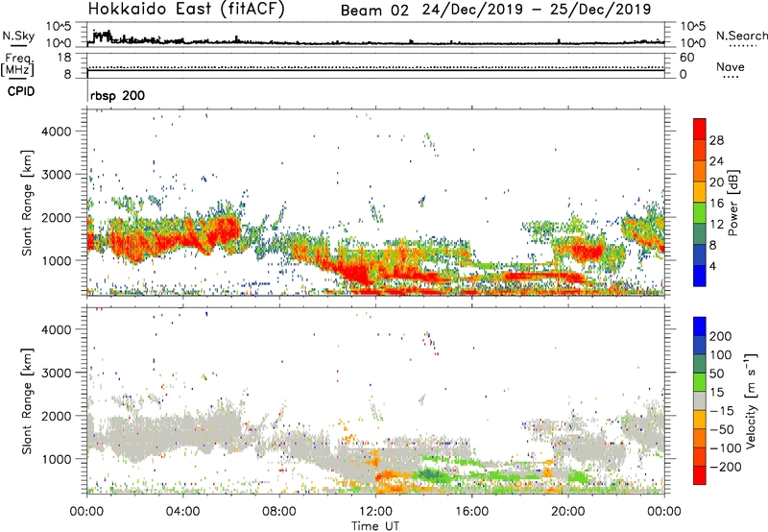Image resolution: width=768 pixels, height=532 pixels.
Task: Click the 12 label on the power color bar
Action: tap(716, 225)
